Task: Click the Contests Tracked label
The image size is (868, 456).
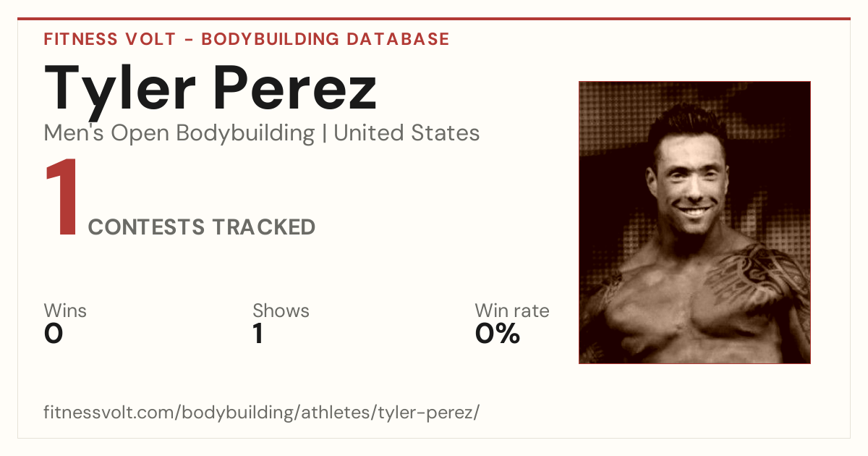Action: coord(202,227)
